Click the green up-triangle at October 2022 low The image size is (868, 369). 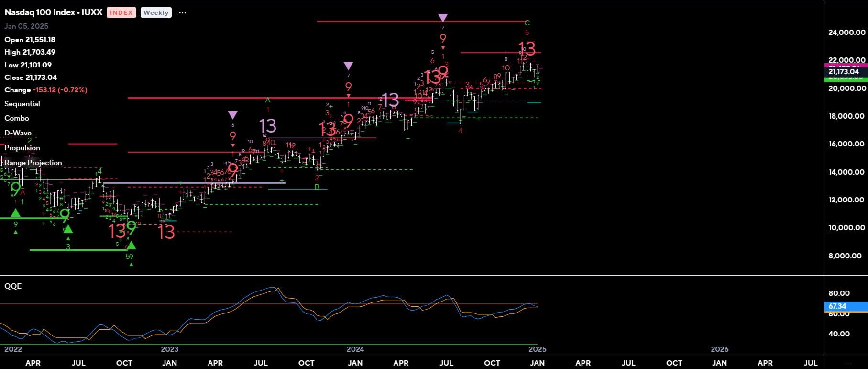(131, 246)
